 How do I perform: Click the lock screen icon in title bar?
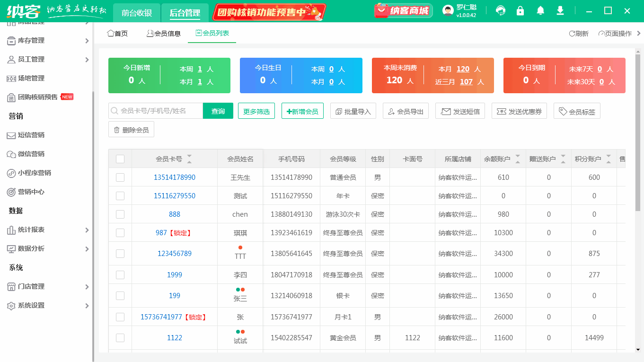coord(520,9)
